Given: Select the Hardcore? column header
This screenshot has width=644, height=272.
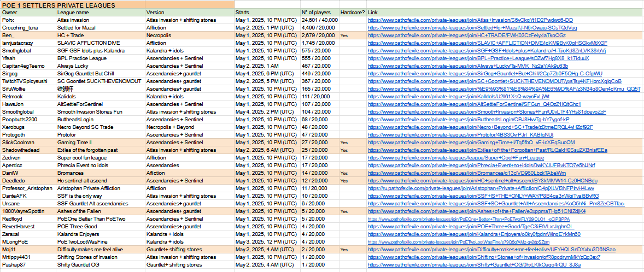Looking at the screenshot, I should pyautogui.click(x=353, y=13).
